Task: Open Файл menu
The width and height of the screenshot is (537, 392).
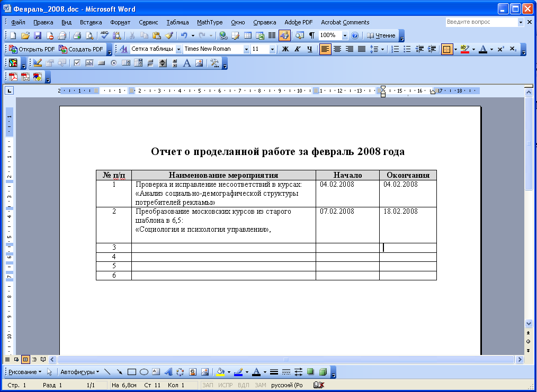Action: [x=18, y=22]
